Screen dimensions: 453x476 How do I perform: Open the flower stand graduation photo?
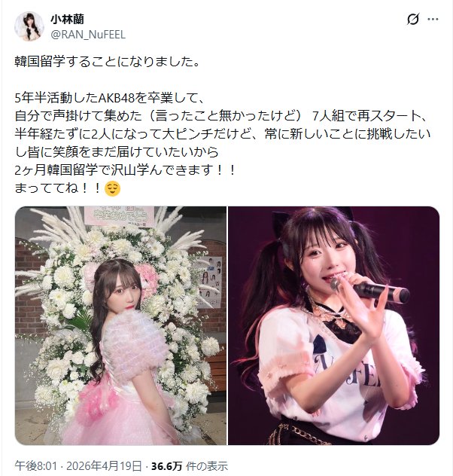(120, 325)
